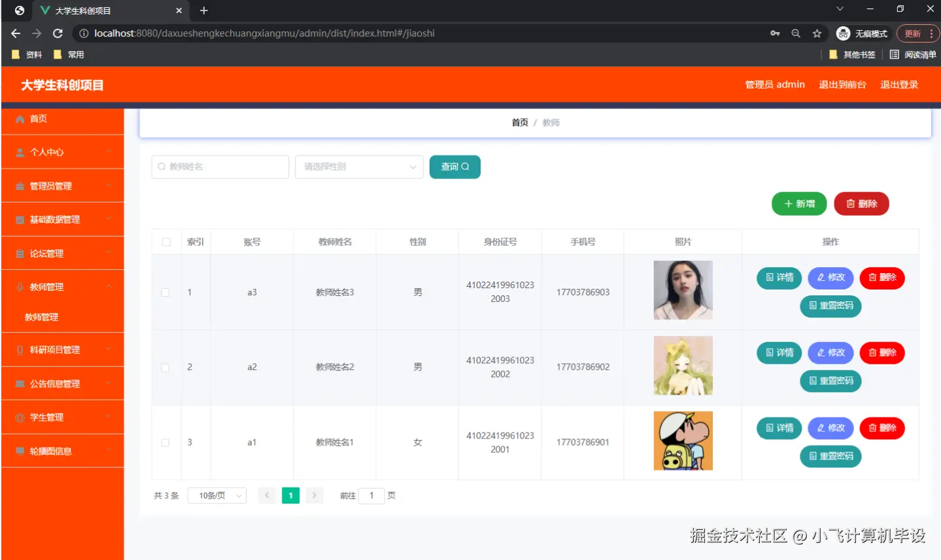Check the select-all checkbox in table header
Screen dimensions: 941x560
pos(166,241)
